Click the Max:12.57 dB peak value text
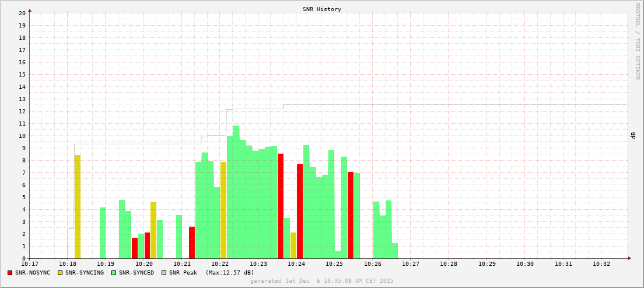 coord(230,273)
